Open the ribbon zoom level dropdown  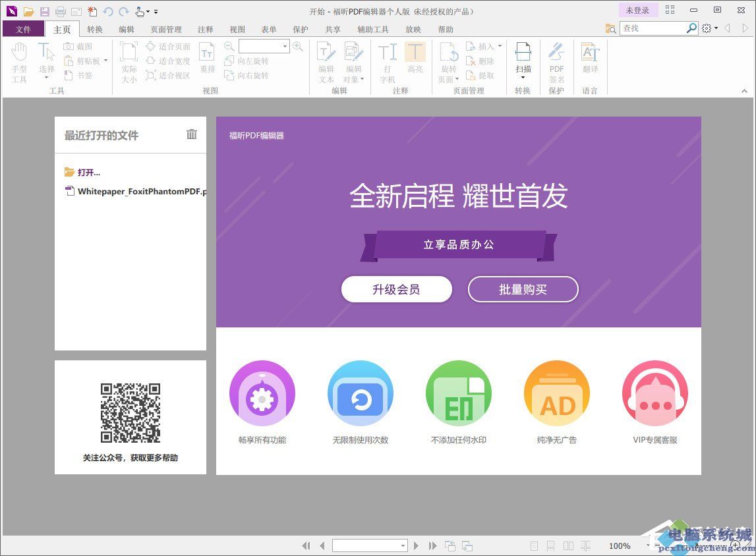click(285, 46)
